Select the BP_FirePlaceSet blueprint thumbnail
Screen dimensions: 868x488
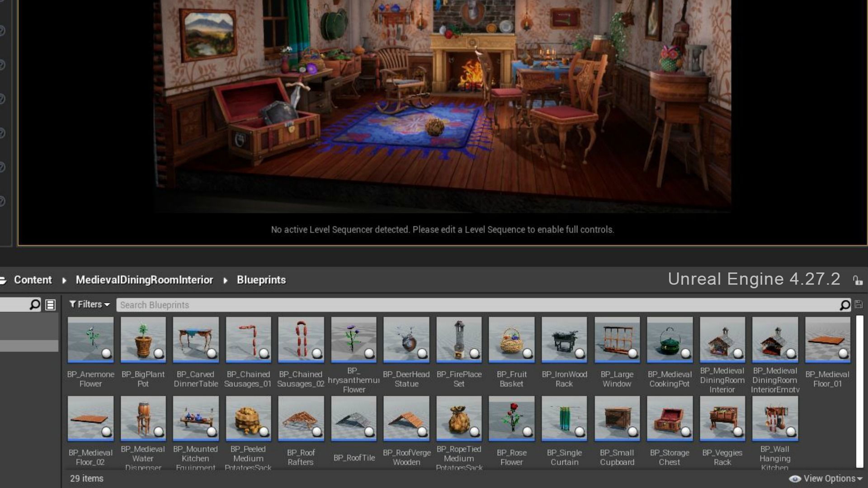click(x=459, y=339)
